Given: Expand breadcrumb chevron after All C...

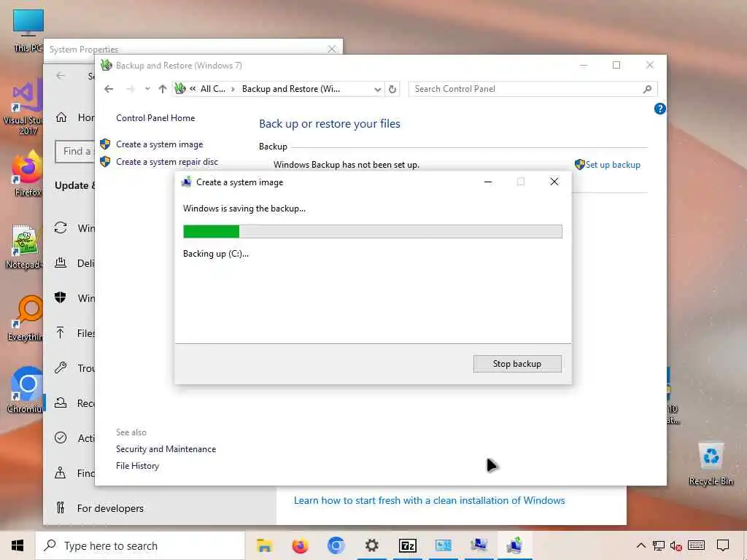Looking at the screenshot, I should 233,89.
